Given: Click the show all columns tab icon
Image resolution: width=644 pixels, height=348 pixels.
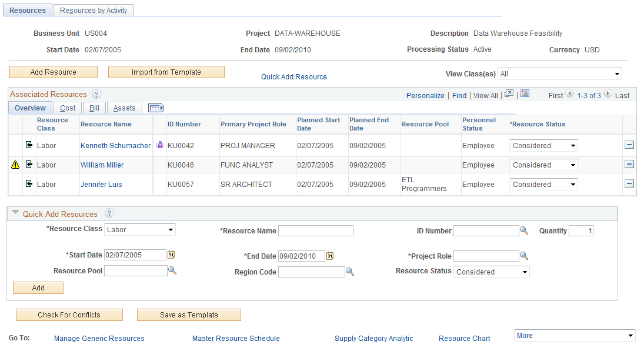Looking at the screenshot, I should click(156, 108).
